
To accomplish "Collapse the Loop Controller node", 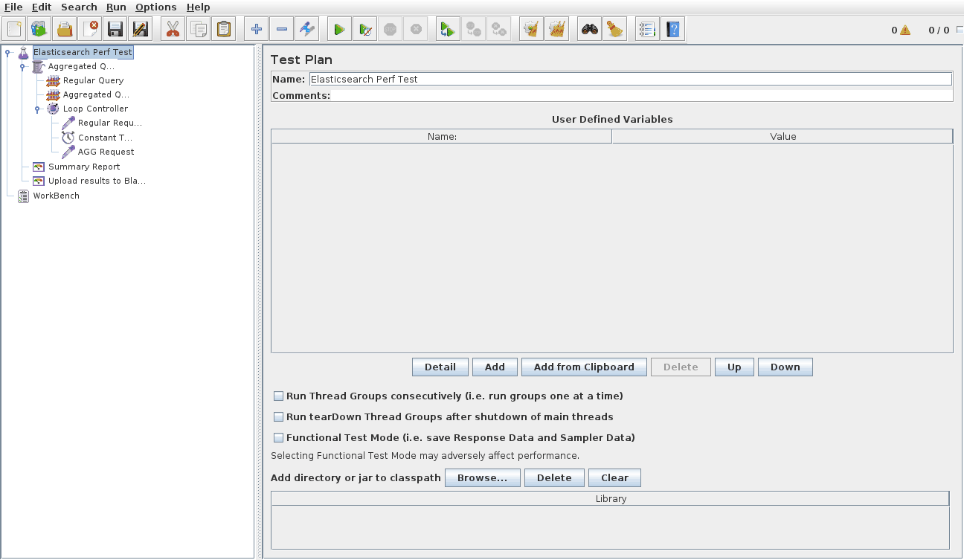I will (36, 109).
